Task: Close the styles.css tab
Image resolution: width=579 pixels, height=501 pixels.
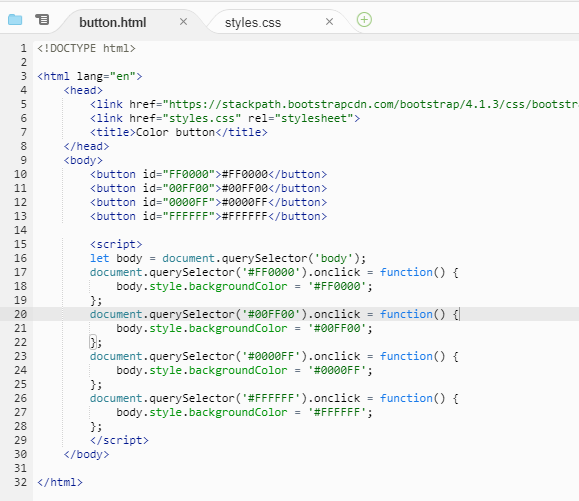Action: [329, 22]
